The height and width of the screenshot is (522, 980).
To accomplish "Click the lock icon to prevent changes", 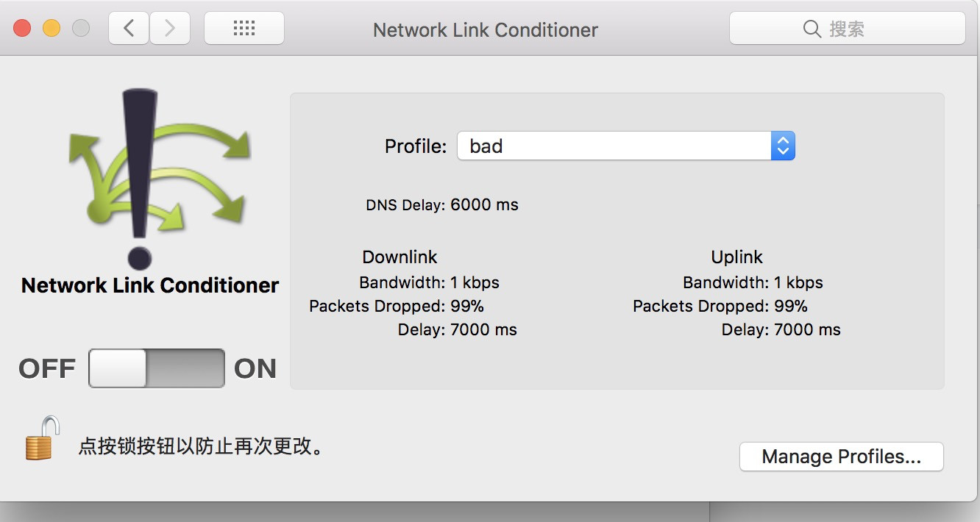I will point(42,438).
